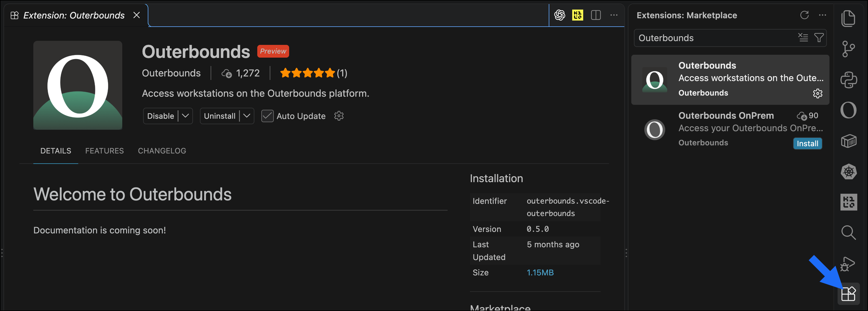Click the yellow Kiro icon in editor toolbar
This screenshot has height=311, width=868.
577,15
